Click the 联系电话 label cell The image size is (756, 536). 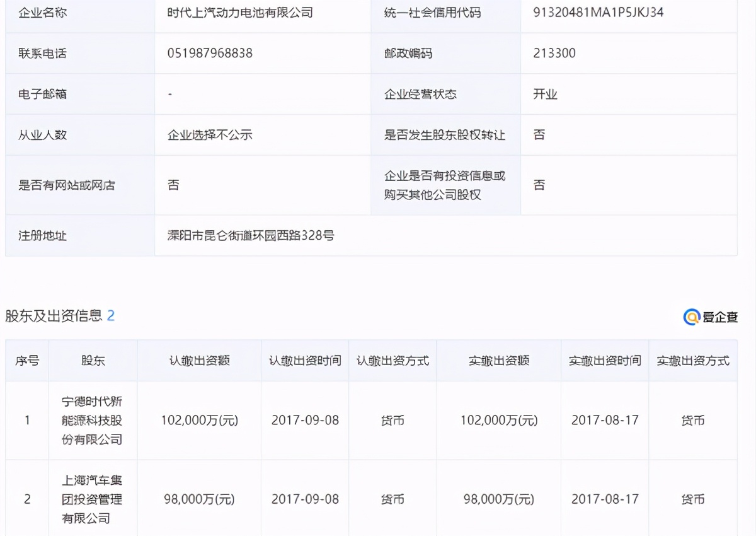tap(80, 53)
